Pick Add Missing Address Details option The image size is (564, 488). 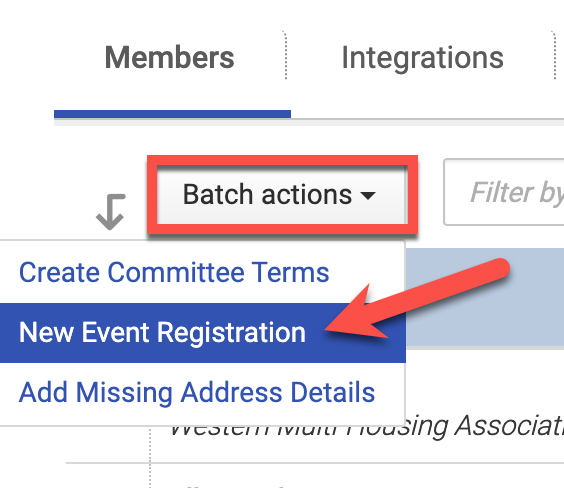pyautogui.click(x=197, y=392)
